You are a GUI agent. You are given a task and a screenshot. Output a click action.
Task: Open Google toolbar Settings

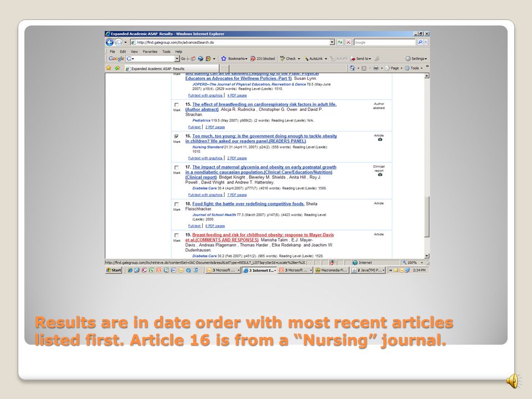pyautogui.click(x=416, y=59)
